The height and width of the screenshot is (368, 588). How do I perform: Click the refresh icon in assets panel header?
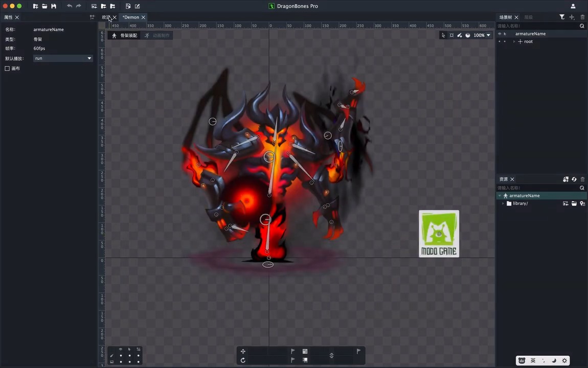click(574, 179)
